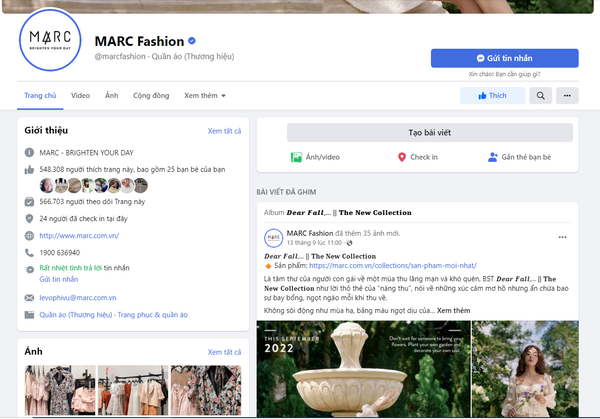Open the three-dot more options button on page bar
600x419 pixels.
pos(567,96)
